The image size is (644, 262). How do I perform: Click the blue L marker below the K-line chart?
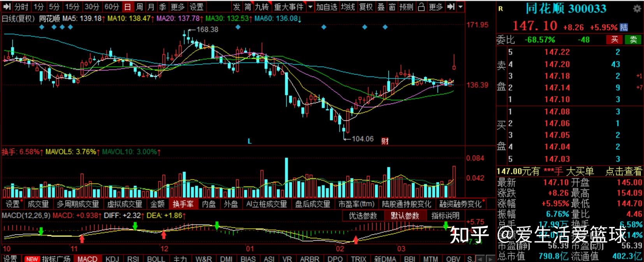(250, 141)
